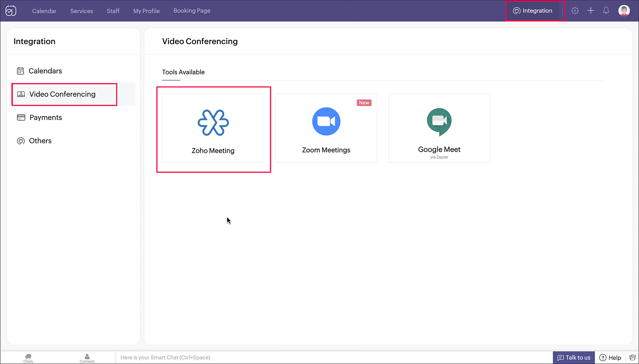Select Calendars in Integration sidebar
Screen dimensions: 639x364
[73, 71]
